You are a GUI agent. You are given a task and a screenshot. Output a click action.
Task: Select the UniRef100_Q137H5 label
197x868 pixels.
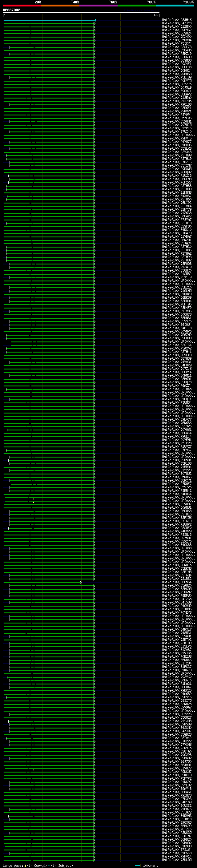(177, 101)
